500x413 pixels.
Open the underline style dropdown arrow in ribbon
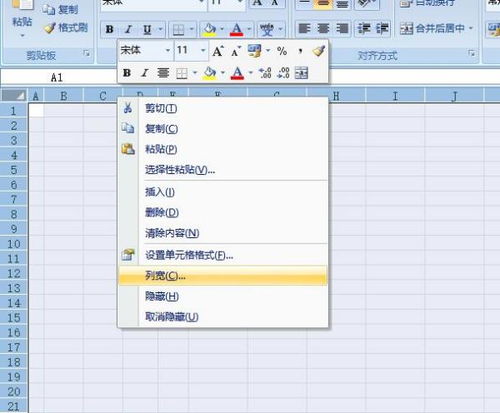[x=160, y=30]
